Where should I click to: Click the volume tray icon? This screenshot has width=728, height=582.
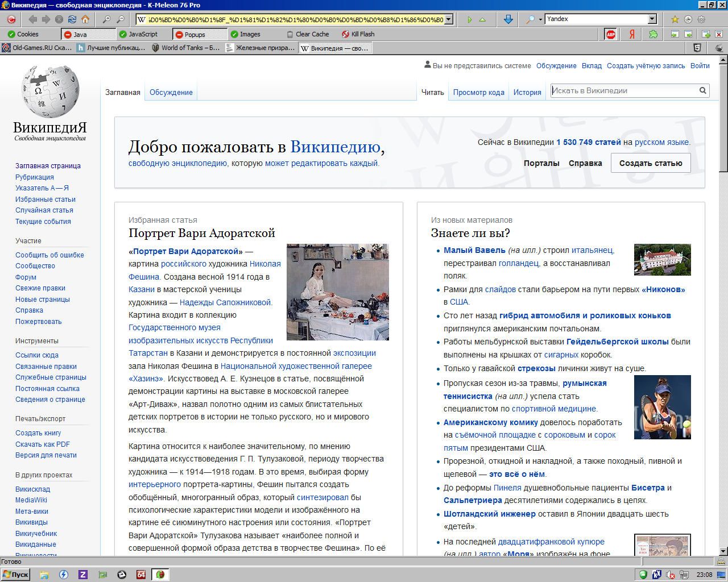[670, 575]
